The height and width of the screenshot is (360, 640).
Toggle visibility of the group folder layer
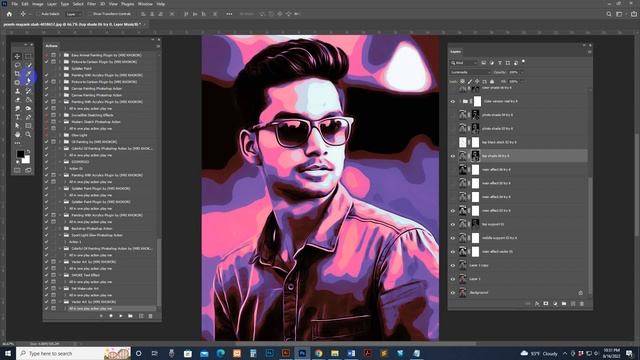click(x=453, y=101)
